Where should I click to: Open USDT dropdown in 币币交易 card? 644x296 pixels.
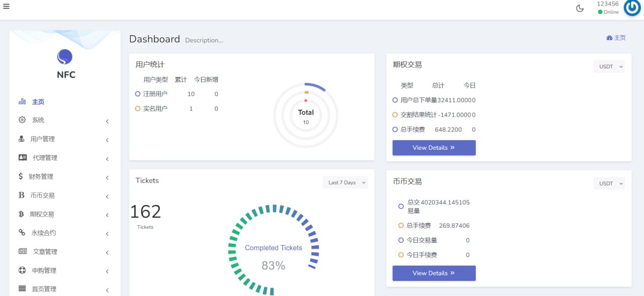pyautogui.click(x=609, y=183)
